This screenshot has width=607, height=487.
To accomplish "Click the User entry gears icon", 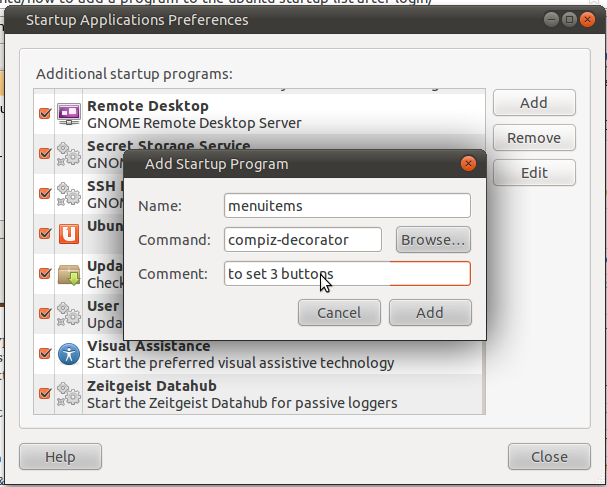I will [x=69, y=314].
